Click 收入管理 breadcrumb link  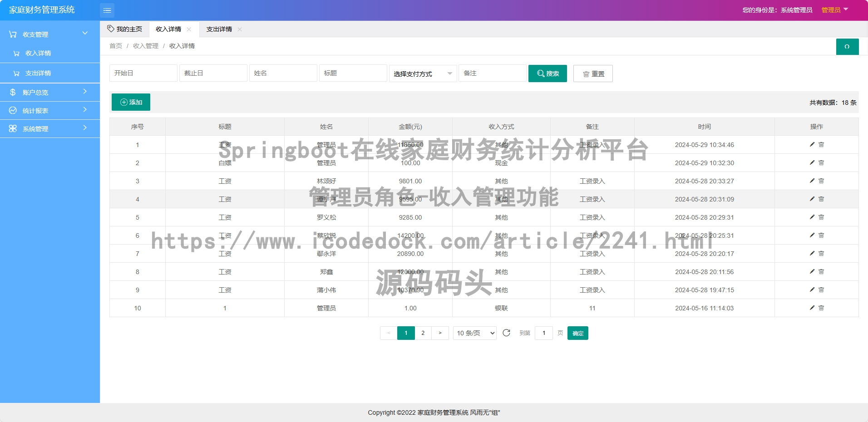click(x=146, y=46)
